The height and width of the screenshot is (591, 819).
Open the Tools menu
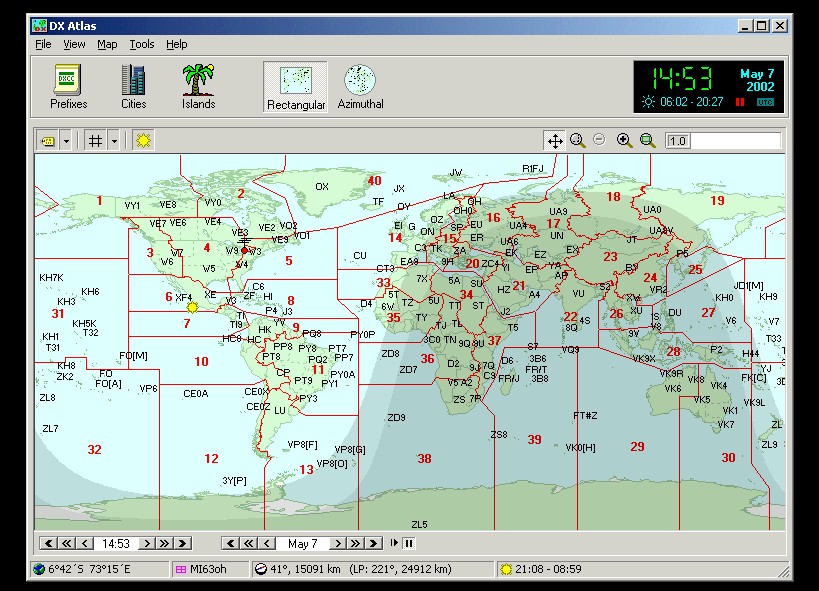pyautogui.click(x=142, y=44)
